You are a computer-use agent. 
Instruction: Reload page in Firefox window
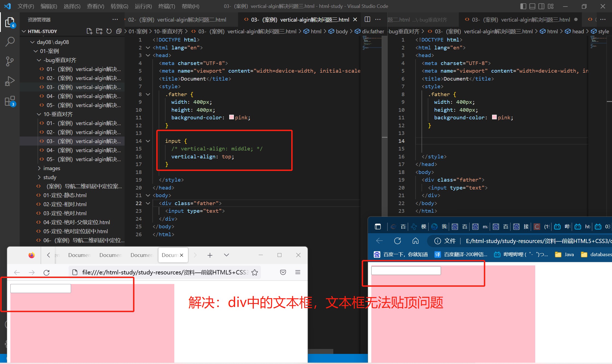(46, 272)
